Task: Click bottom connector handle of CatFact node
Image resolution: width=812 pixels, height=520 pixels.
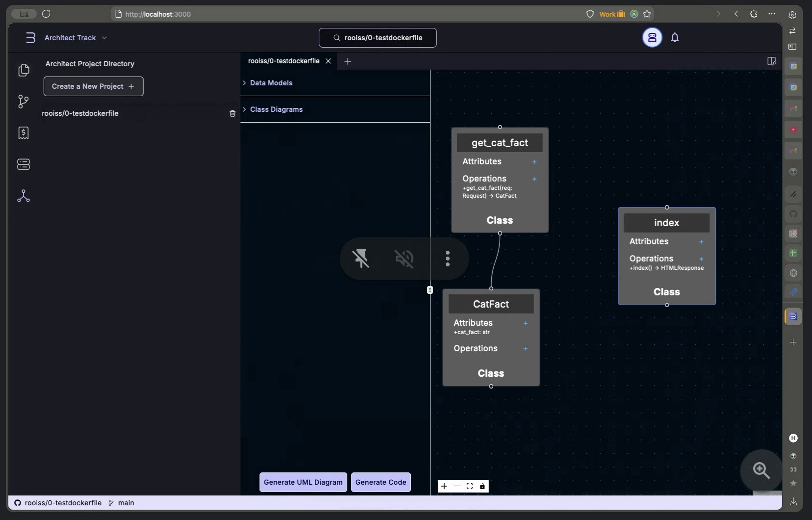Action: [491, 387]
